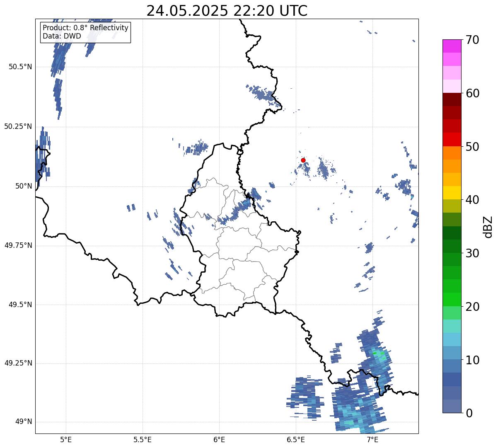Pick the darkest maroon colorbar segment
The width and height of the screenshot is (498, 448).
tap(452, 99)
